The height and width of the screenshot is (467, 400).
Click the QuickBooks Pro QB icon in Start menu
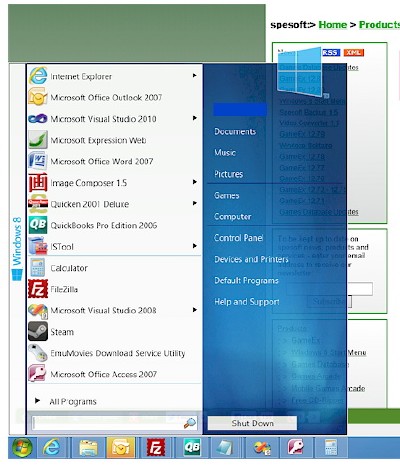point(38,225)
